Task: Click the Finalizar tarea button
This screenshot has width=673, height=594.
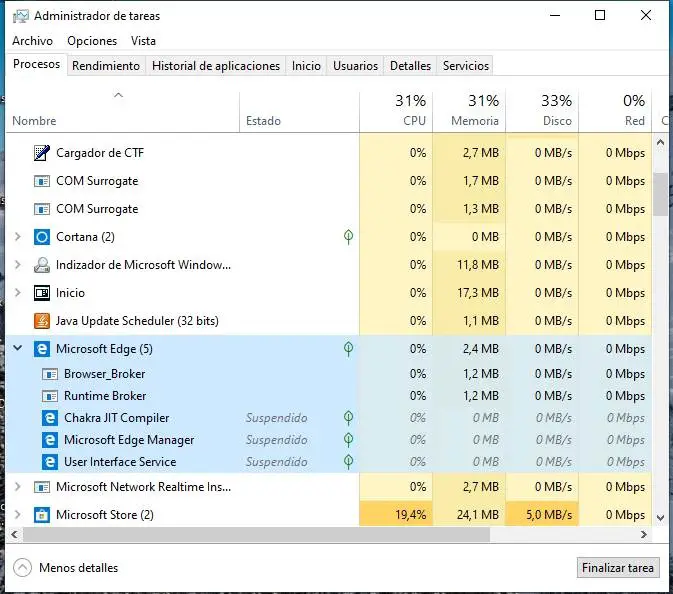Action: pos(619,567)
